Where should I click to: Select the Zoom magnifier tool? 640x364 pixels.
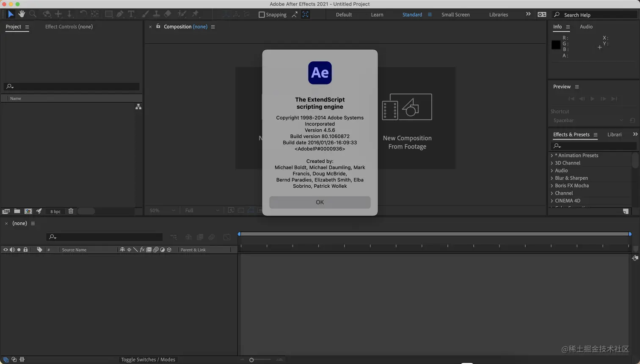pos(33,14)
